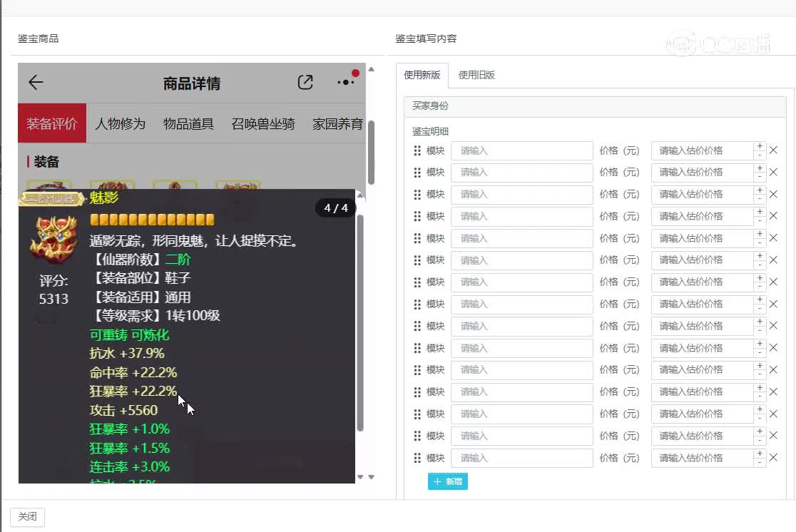Click the product detail vertical scrollbar thumb
This screenshot has height=532, width=796.
point(371,153)
